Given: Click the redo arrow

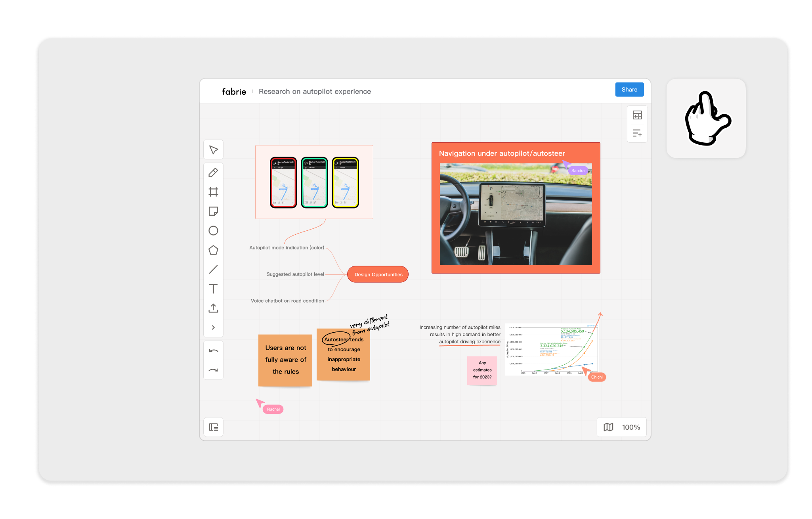Looking at the screenshot, I should point(213,370).
